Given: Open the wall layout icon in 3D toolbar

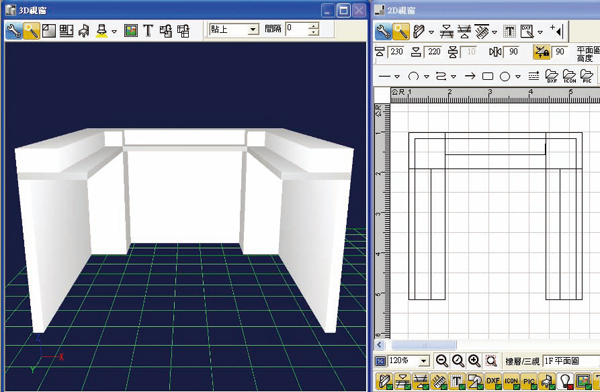Looking at the screenshot, I should click(66, 31).
